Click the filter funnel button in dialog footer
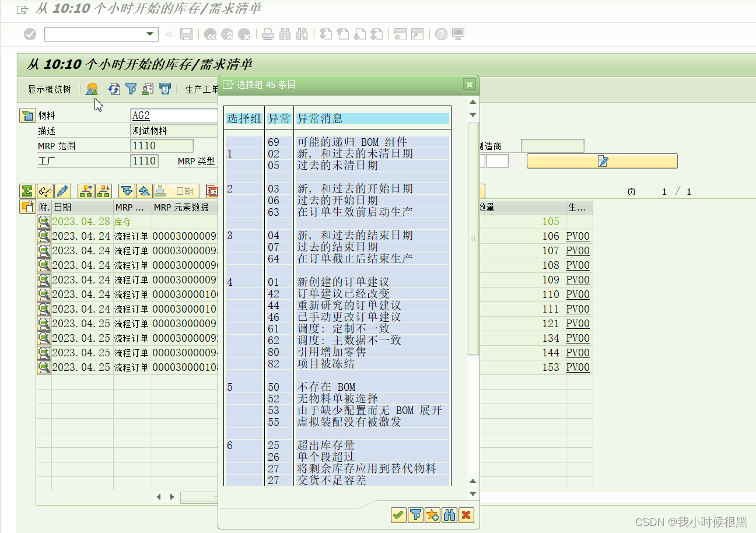 click(415, 515)
